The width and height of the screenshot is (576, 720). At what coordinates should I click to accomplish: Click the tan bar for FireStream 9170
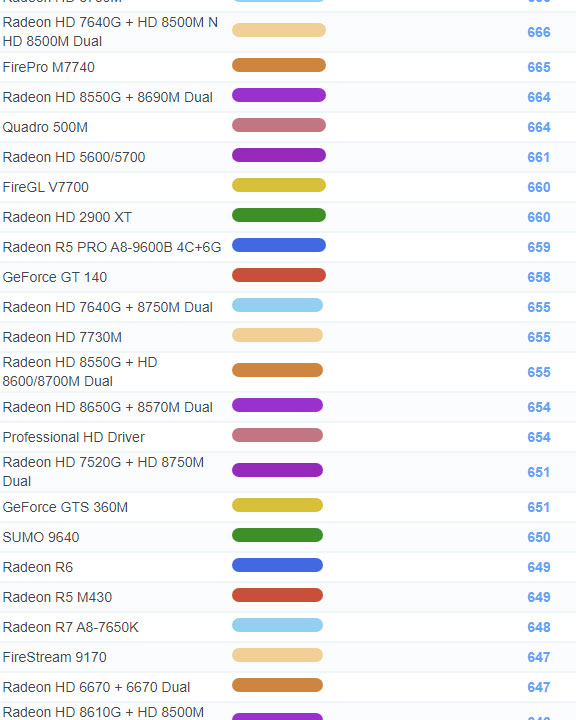pyautogui.click(x=277, y=655)
